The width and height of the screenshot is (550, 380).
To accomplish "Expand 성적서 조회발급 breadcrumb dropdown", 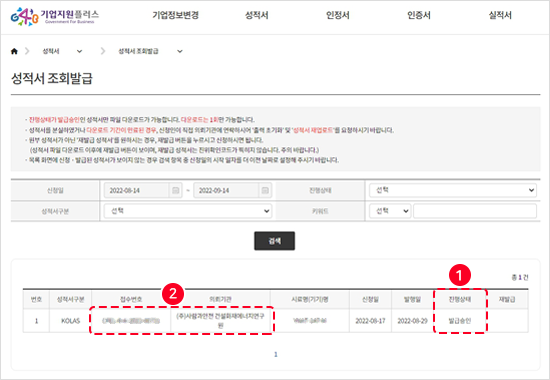I will pos(180,52).
